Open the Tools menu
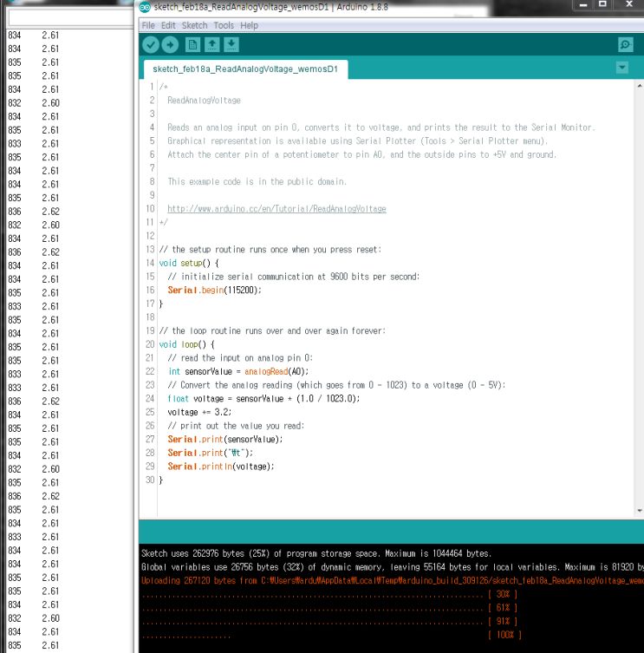The image size is (644, 653). pyautogui.click(x=224, y=26)
